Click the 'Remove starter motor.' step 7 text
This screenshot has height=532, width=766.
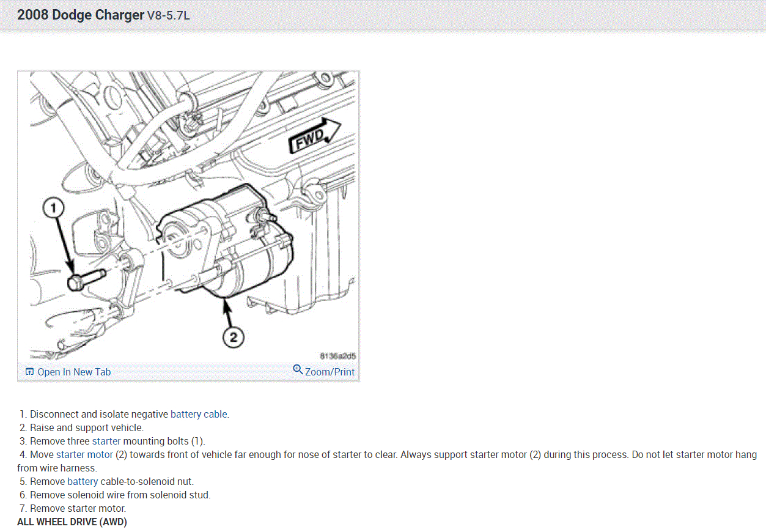tap(78, 508)
